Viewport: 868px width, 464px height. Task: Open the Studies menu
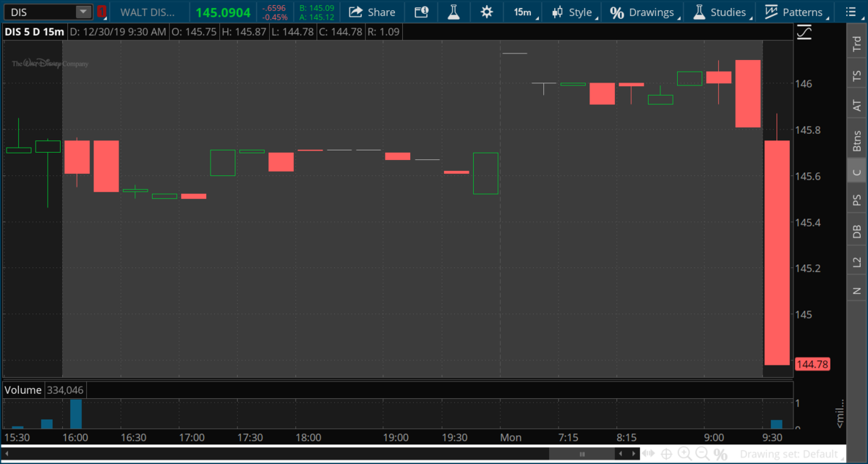click(x=719, y=12)
